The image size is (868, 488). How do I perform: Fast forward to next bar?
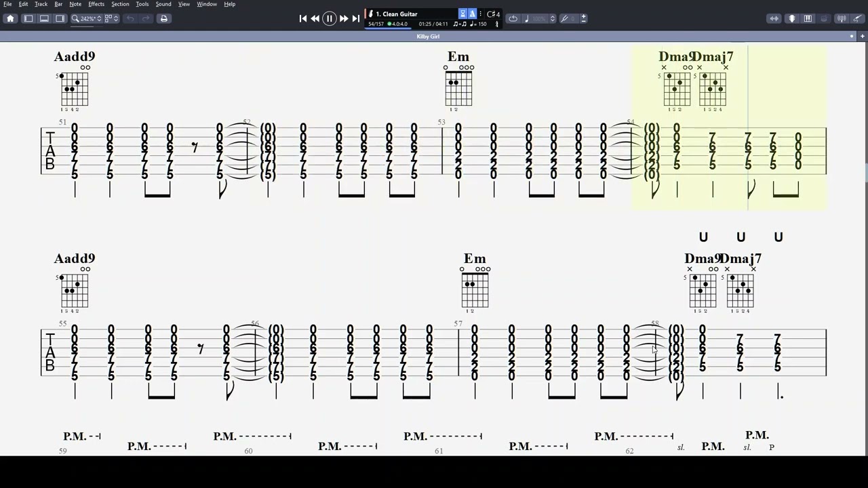pyautogui.click(x=343, y=19)
